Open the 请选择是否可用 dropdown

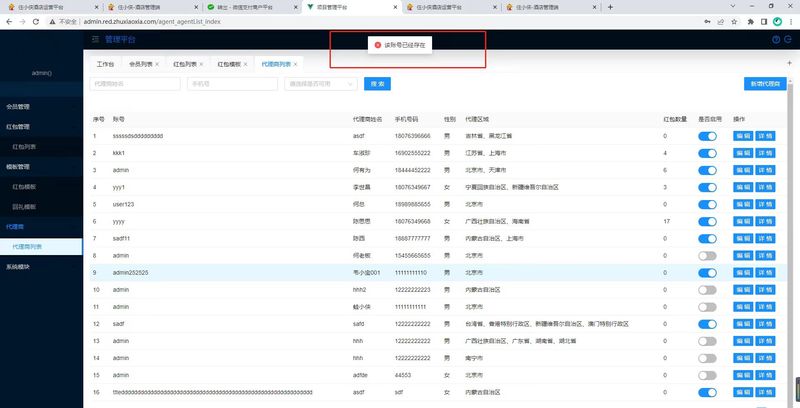click(320, 84)
